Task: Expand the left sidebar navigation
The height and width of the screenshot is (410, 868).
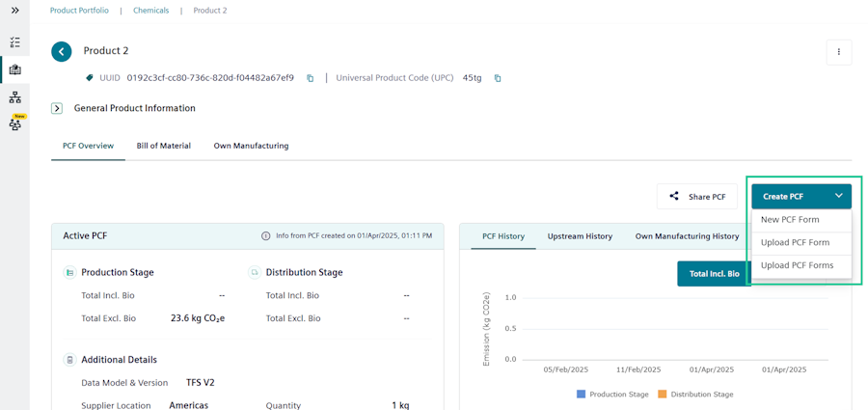Action: [14, 11]
